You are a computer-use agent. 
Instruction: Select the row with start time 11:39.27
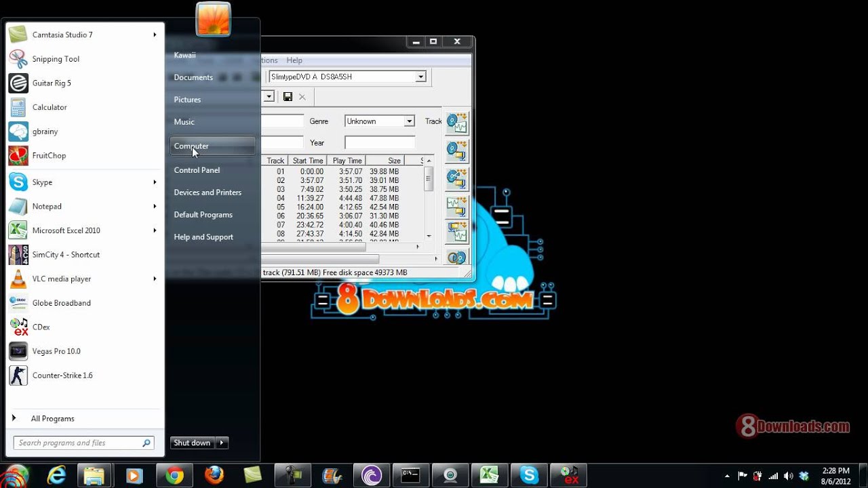pos(342,198)
